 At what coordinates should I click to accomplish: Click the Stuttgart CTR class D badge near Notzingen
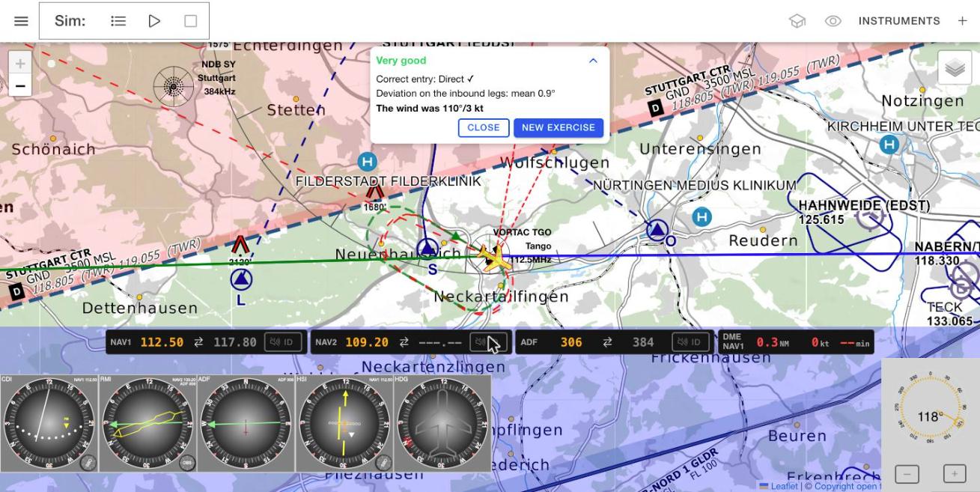pyautogui.click(x=656, y=109)
